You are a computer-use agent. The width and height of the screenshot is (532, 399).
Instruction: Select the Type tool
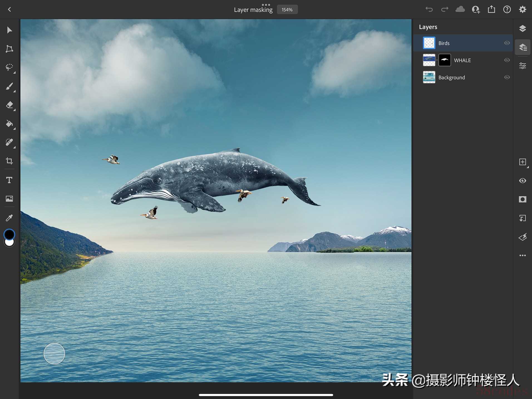(9, 180)
